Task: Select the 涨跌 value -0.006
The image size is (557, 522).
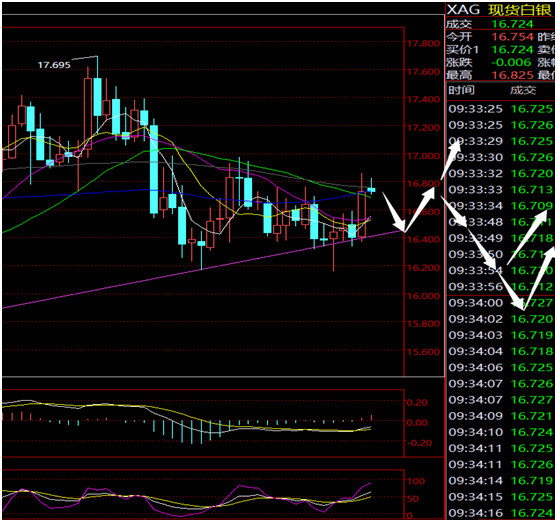Action: coord(511,62)
